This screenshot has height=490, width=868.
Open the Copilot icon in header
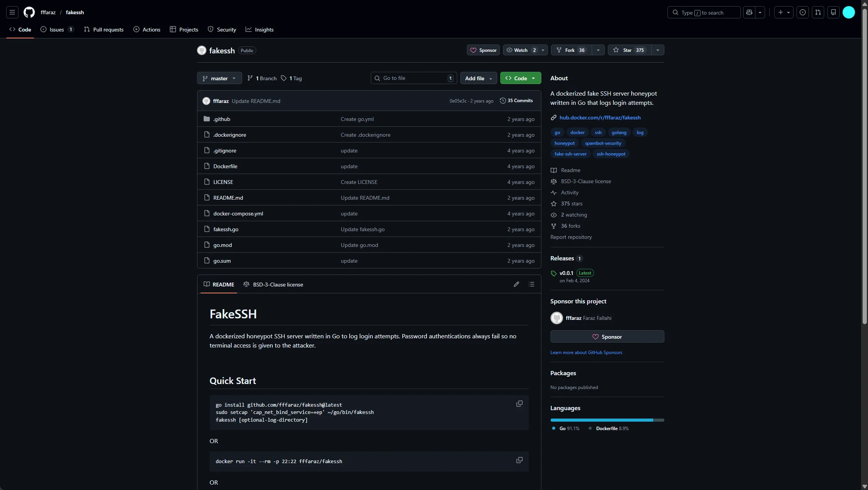pos(749,12)
